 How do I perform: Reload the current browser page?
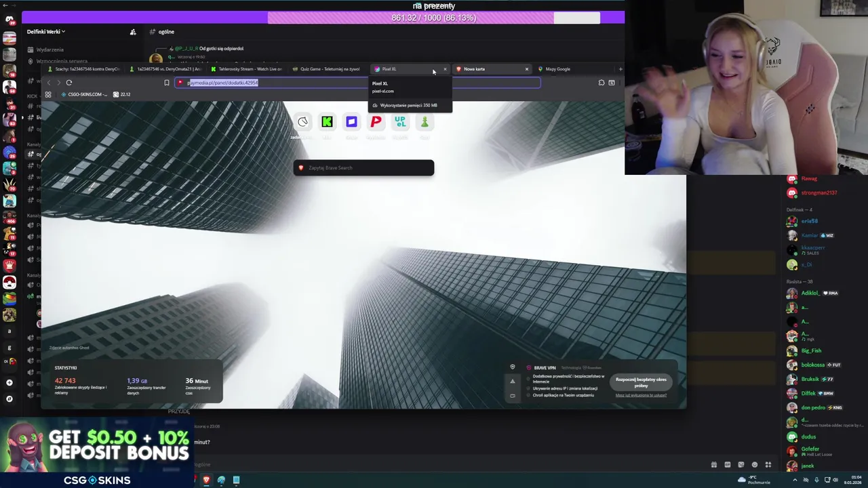point(69,83)
